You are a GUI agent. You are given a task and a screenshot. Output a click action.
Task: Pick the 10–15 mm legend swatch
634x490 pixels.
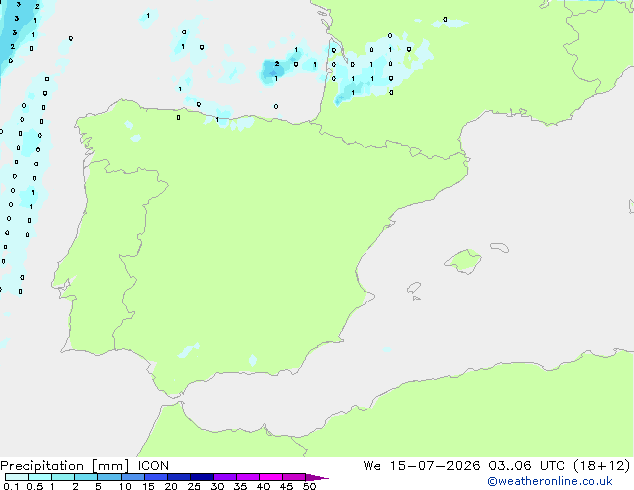coord(132,477)
